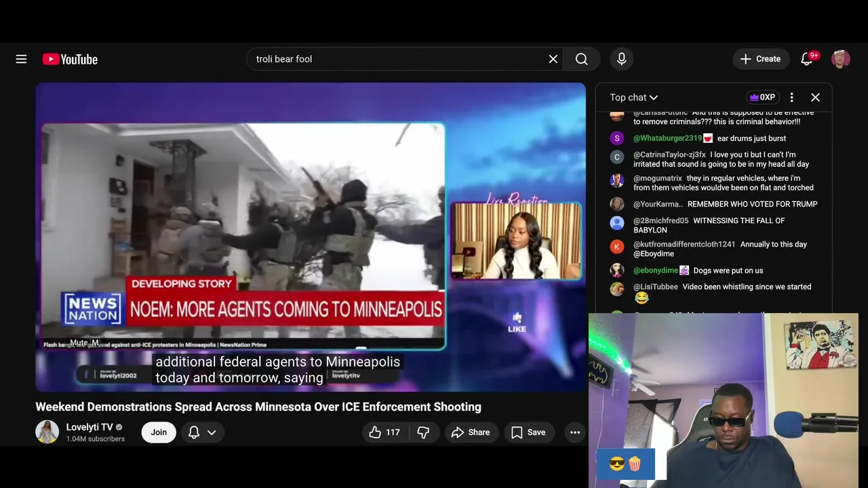Screen dimensions: 868x488
Task: Open the notification preference dropdown
Action: click(x=202, y=432)
